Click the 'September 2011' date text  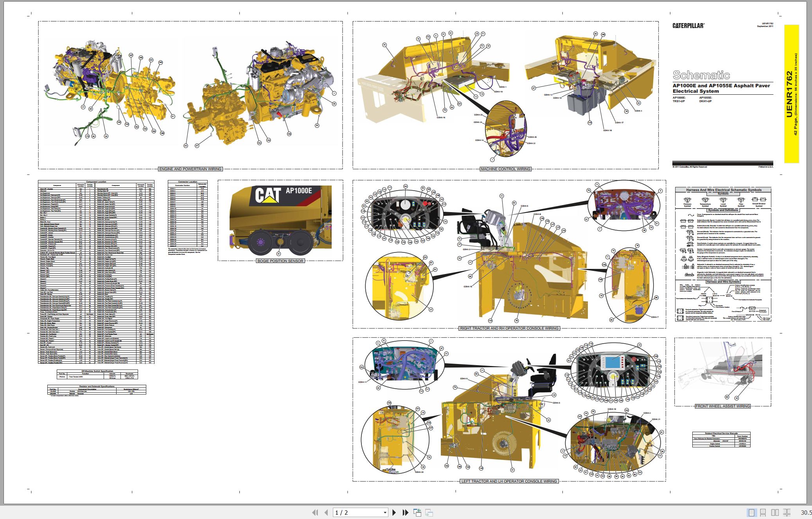[765, 26]
